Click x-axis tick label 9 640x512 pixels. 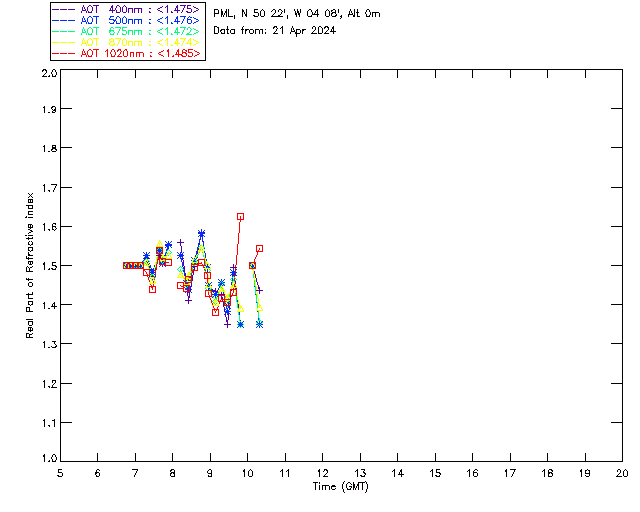[210, 473]
